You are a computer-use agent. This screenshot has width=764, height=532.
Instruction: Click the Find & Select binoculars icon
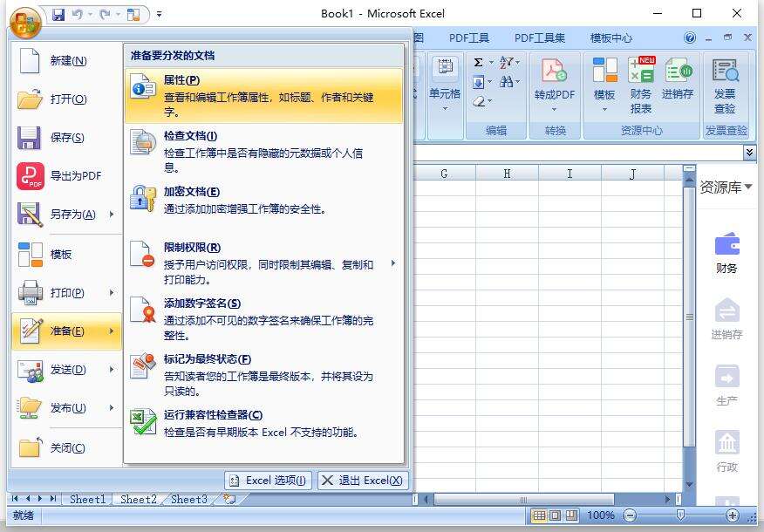coord(507,82)
